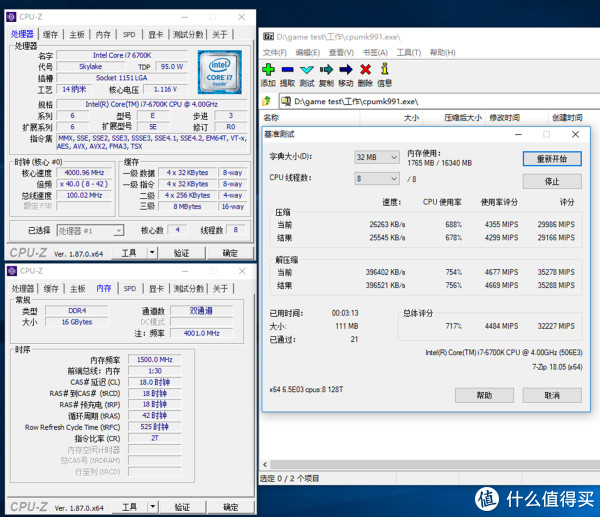600x517 pixels.
Task: Click the DDR4 memory type field
Action: coord(77,310)
